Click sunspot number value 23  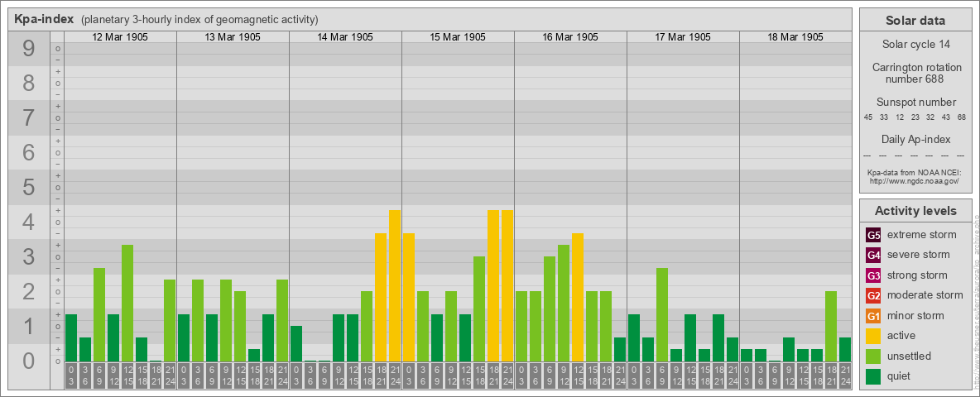(915, 117)
